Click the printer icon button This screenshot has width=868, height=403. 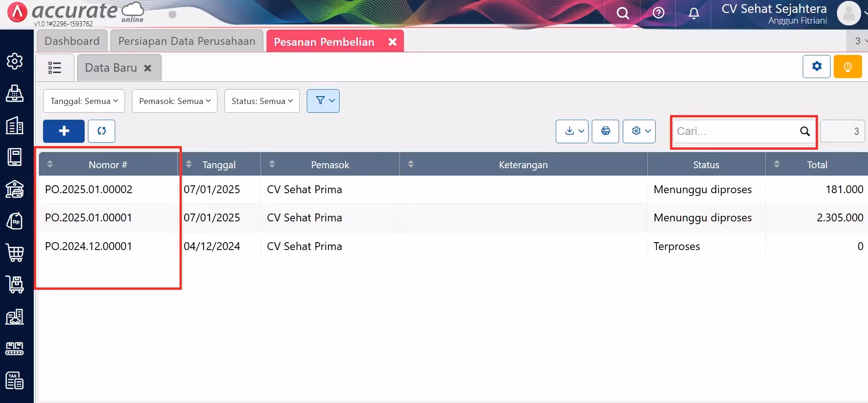point(605,131)
